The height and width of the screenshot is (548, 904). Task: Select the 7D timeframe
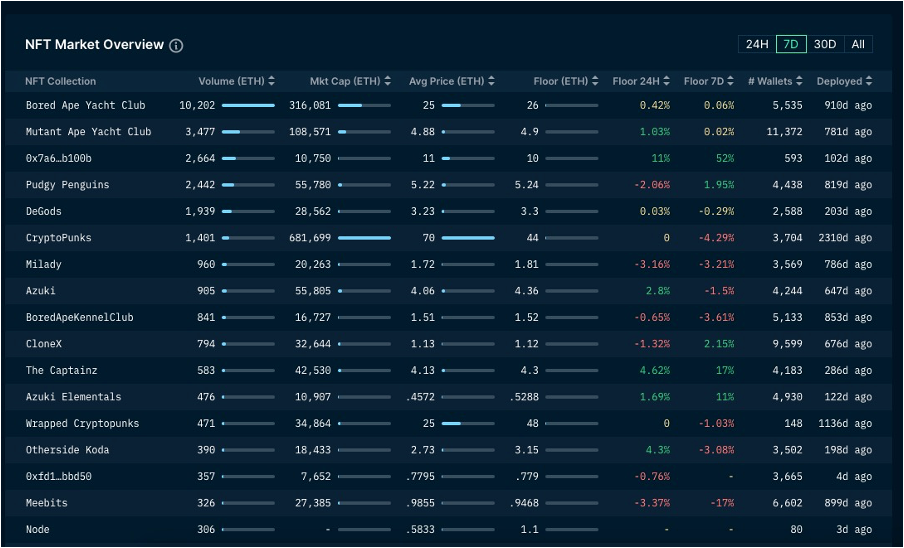[x=790, y=44]
